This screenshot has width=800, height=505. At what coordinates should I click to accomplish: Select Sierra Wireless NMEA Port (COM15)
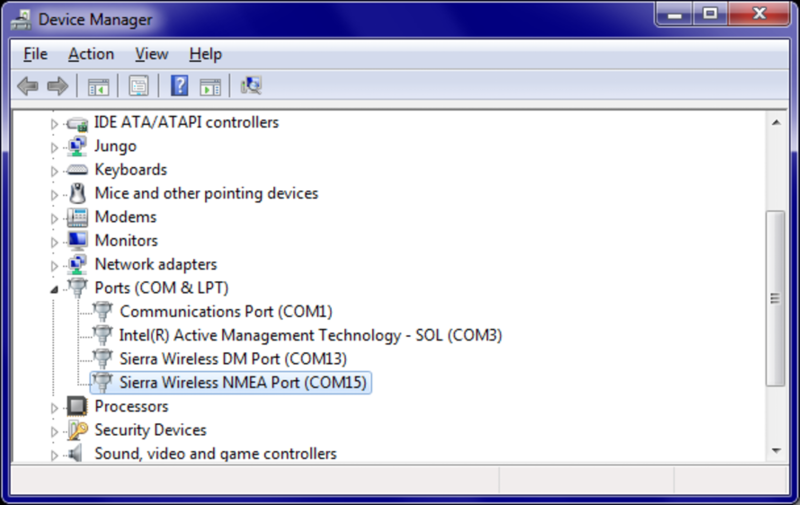[243, 383]
